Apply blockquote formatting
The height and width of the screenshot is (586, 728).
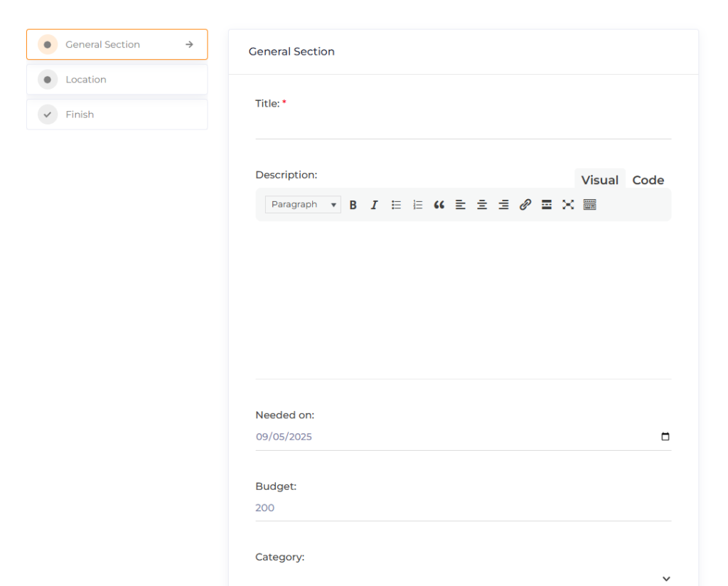439,205
